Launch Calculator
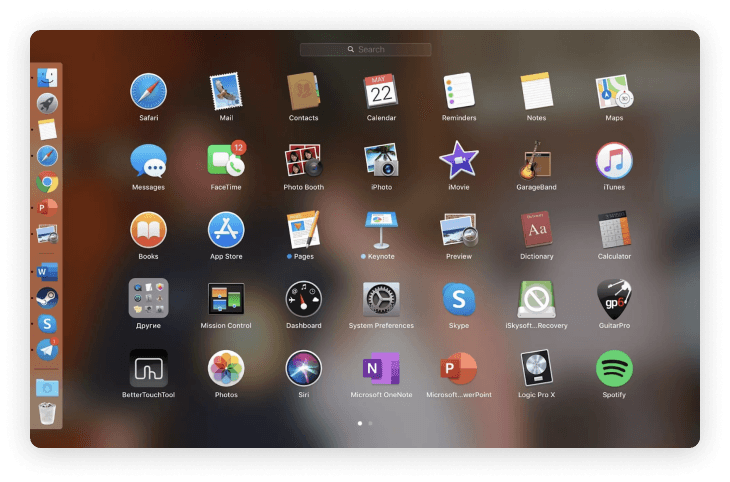Screen dimensions: 730x482 [x=614, y=230]
